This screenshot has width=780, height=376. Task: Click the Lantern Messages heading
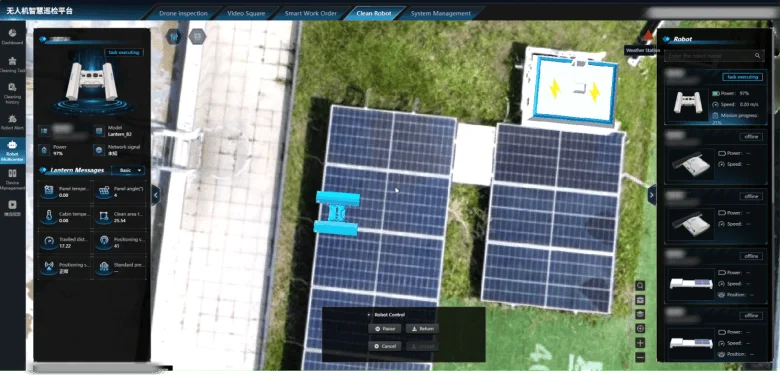point(77,170)
